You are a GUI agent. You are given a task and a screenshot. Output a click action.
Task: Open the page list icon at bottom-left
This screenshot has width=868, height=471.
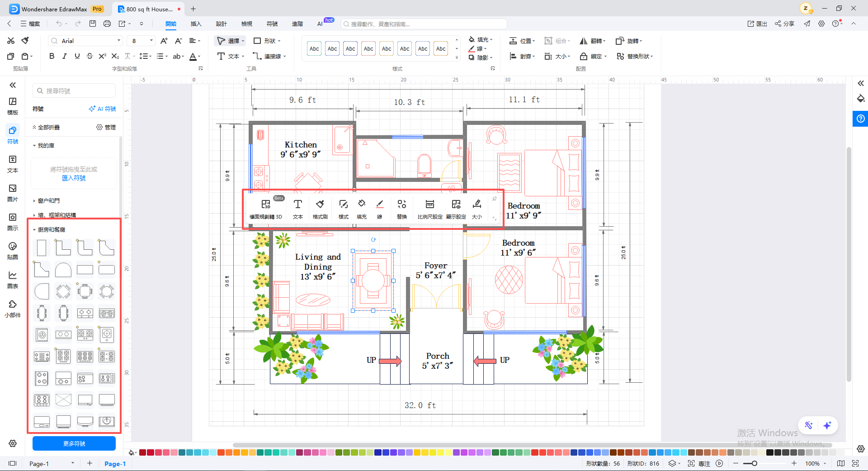13,463
